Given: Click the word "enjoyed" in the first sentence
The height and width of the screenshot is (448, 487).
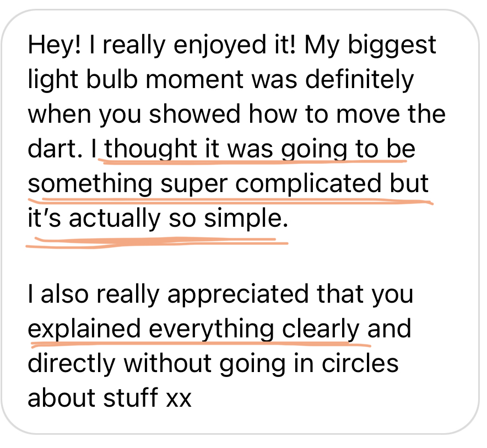Looking at the screenshot, I should click(220, 46).
